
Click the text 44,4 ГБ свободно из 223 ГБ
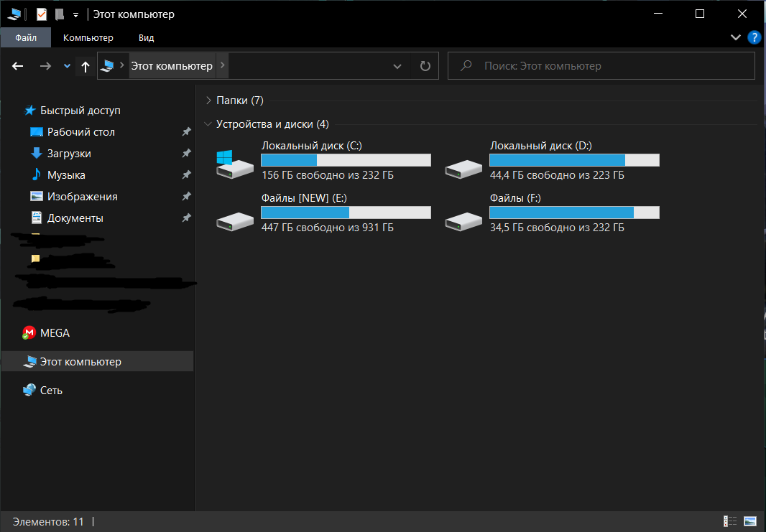click(557, 175)
